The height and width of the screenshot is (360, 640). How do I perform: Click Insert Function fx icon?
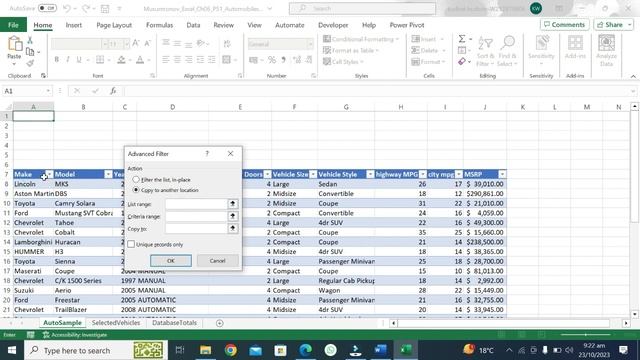pos(113,91)
